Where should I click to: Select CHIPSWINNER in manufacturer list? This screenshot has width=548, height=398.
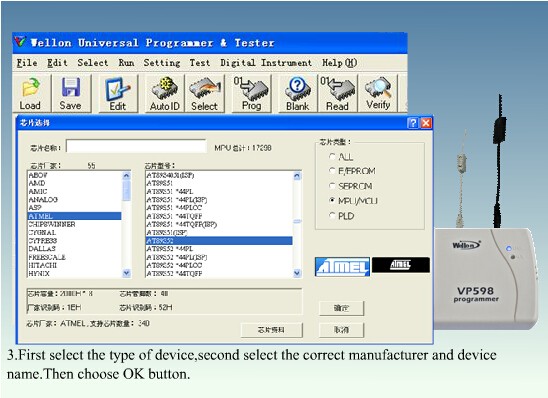pos(74,224)
